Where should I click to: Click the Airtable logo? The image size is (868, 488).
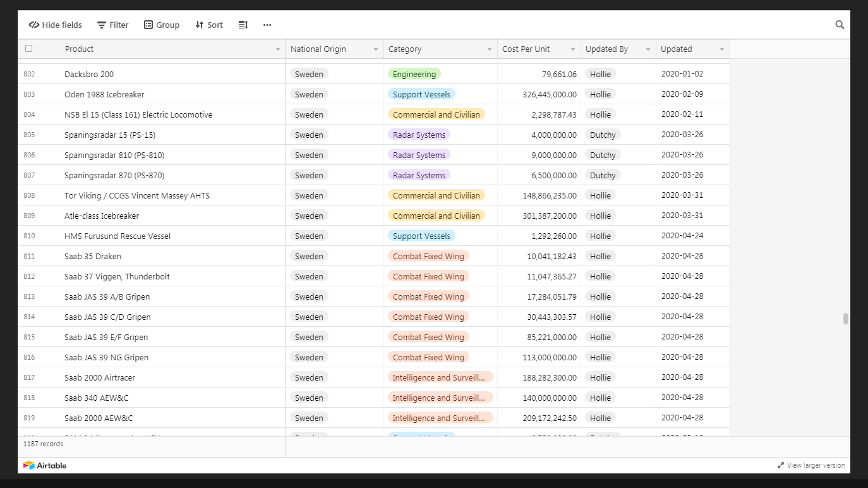click(45, 465)
